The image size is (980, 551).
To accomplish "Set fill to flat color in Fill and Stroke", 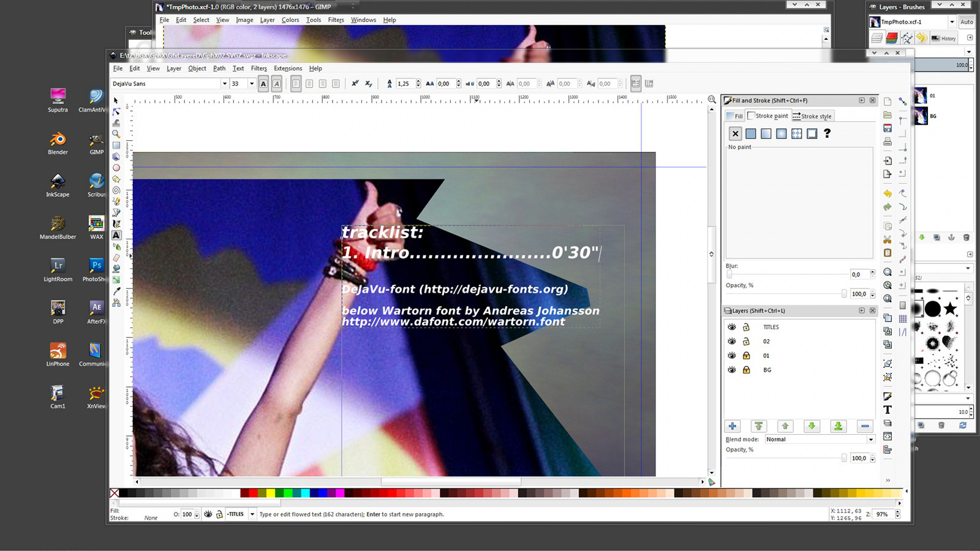I will click(x=751, y=133).
